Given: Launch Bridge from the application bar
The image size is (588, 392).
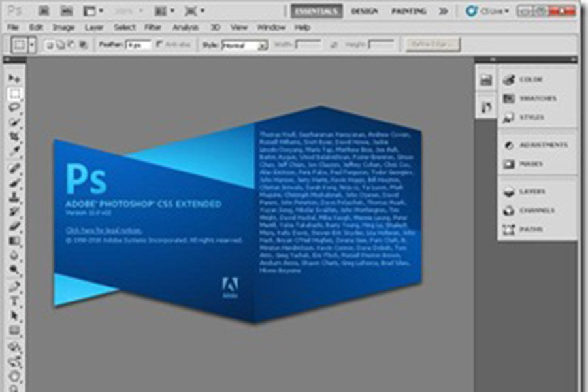Looking at the screenshot, I should pos(44,11).
